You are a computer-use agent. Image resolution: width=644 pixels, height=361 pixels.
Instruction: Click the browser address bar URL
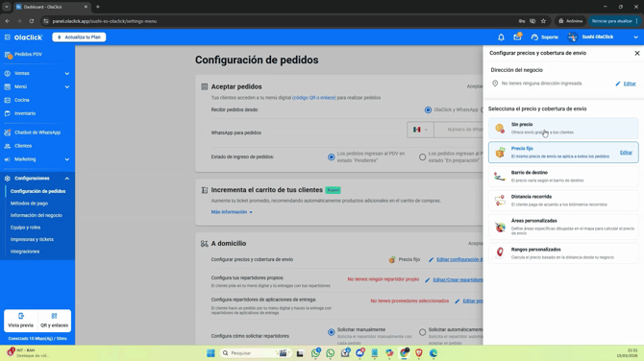[105, 21]
